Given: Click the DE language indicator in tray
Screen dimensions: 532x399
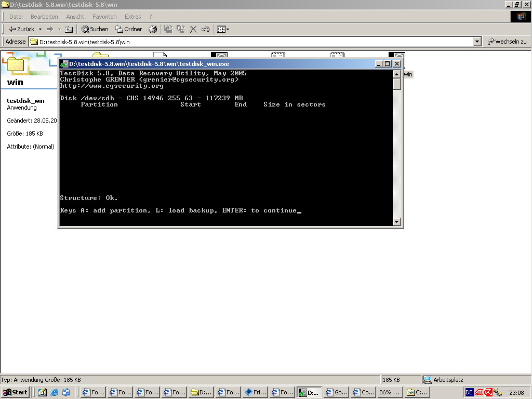Looking at the screenshot, I should pos(469,392).
